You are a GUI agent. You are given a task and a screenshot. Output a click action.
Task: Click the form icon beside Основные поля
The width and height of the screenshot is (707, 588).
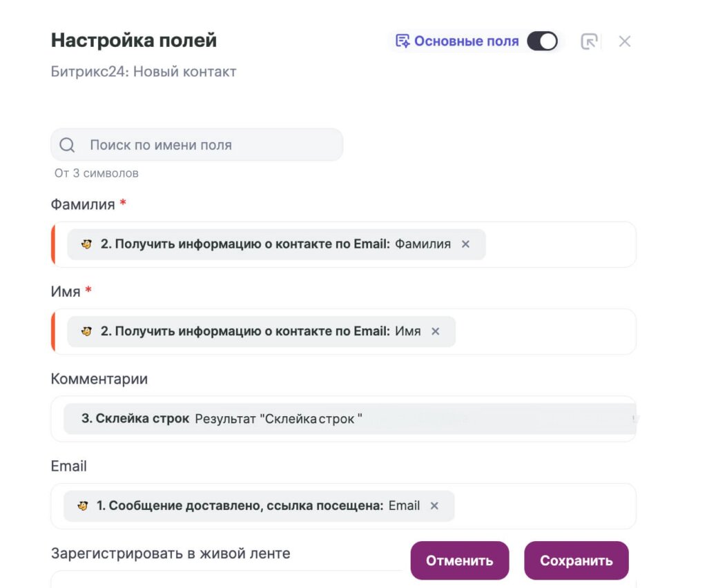pyautogui.click(x=402, y=41)
